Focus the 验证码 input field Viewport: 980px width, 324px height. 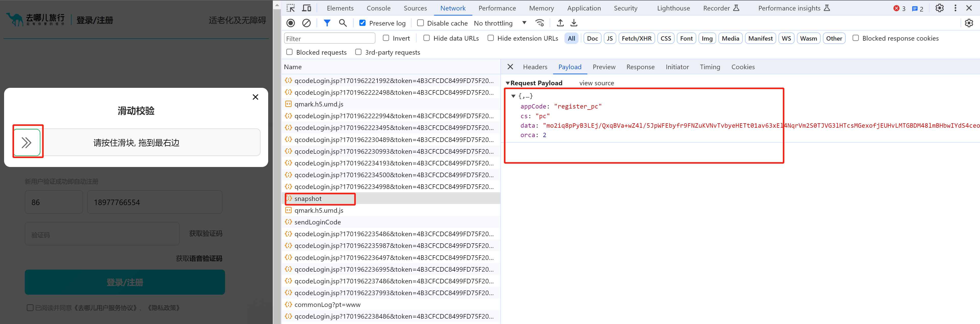click(x=102, y=234)
